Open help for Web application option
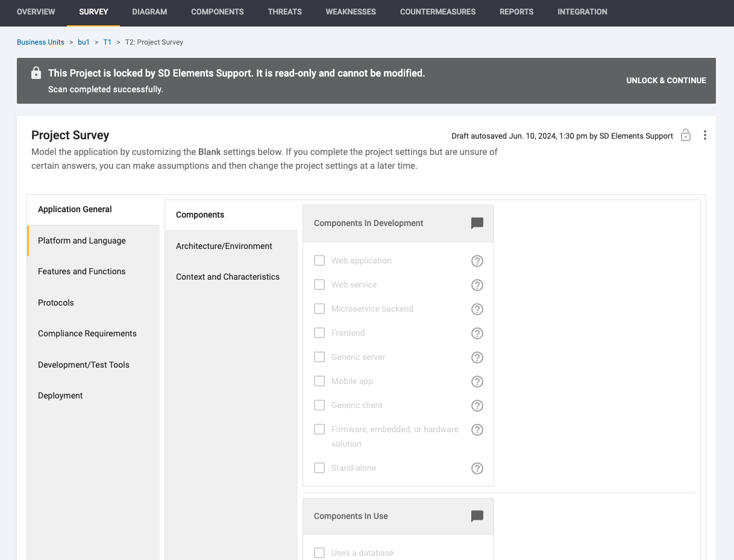This screenshot has width=734, height=560. click(477, 261)
